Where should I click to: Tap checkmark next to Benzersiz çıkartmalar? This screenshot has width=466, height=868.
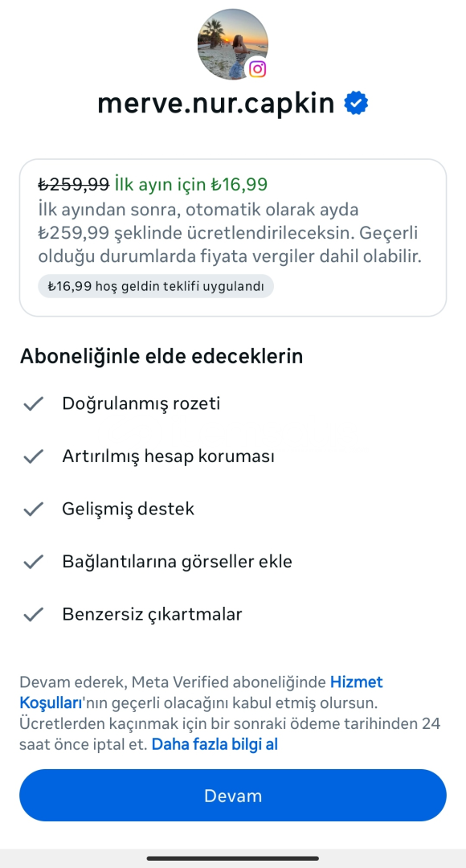pyautogui.click(x=33, y=614)
